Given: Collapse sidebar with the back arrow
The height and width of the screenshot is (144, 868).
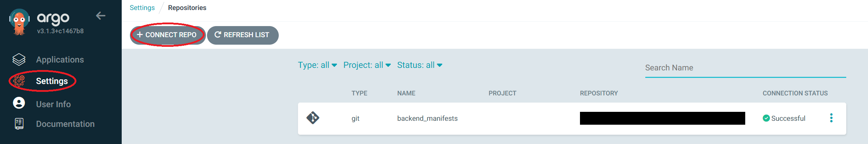Looking at the screenshot, I should (x=101, y=16).
